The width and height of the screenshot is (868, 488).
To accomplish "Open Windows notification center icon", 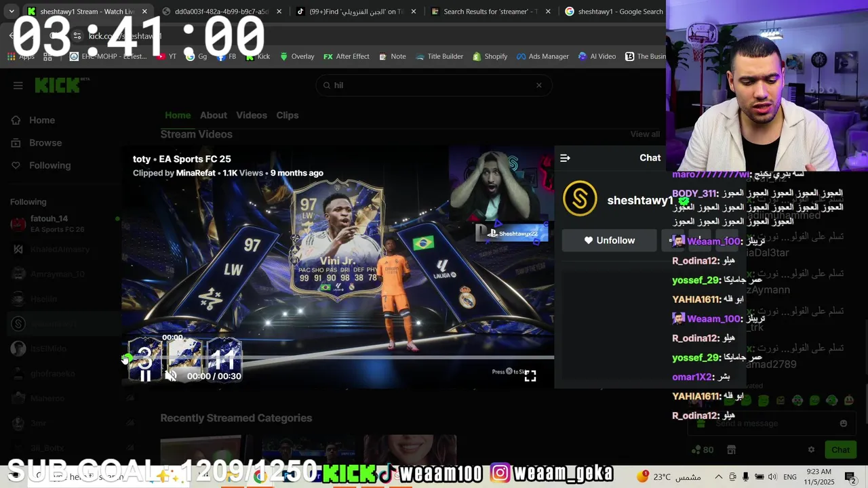I will coord(850,476).
